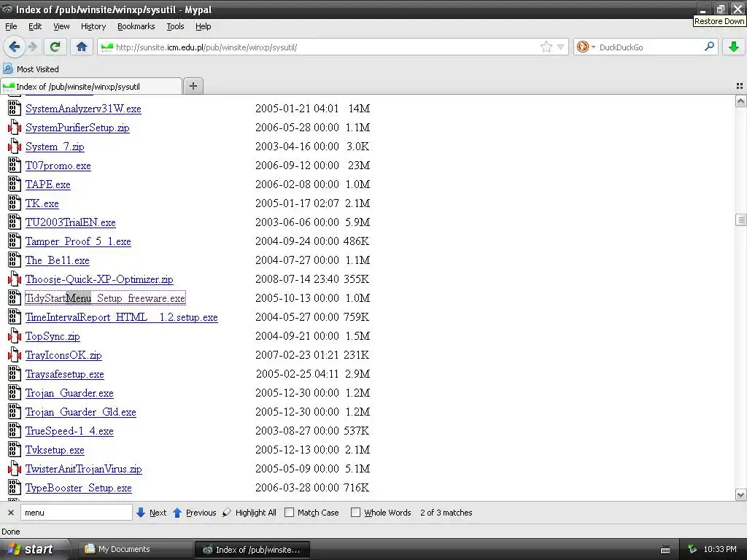Enable Match Case checkbox
The image size is (747, 560).
(289, 513)
